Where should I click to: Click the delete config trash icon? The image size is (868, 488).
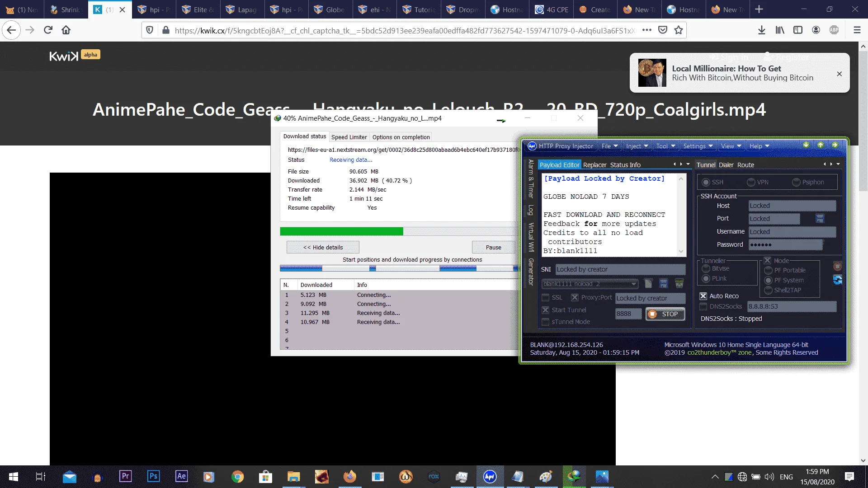(x=679, y=284)
